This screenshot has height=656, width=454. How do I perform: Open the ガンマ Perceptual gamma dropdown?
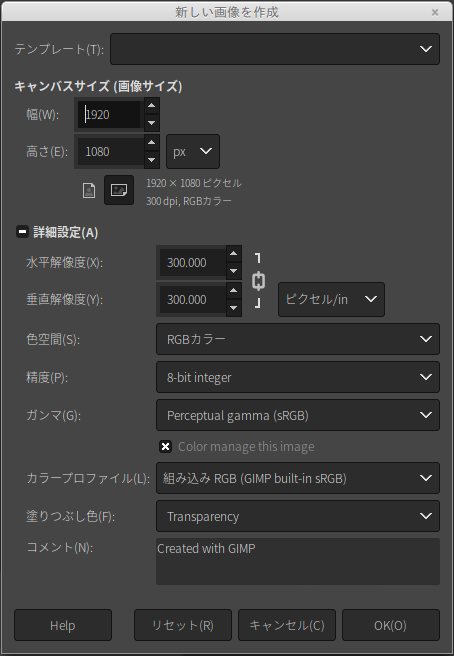point(298,415)
